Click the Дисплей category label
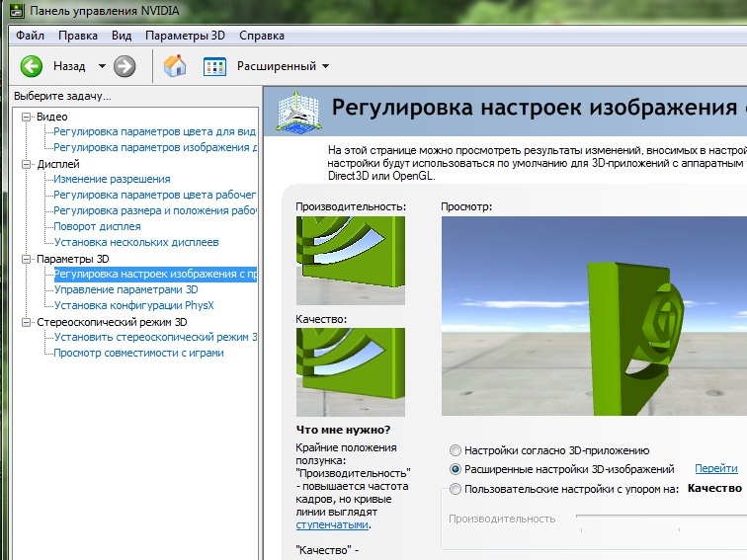Image resolution: width=747 pixels, height=560 pixels. pos(58,164)
